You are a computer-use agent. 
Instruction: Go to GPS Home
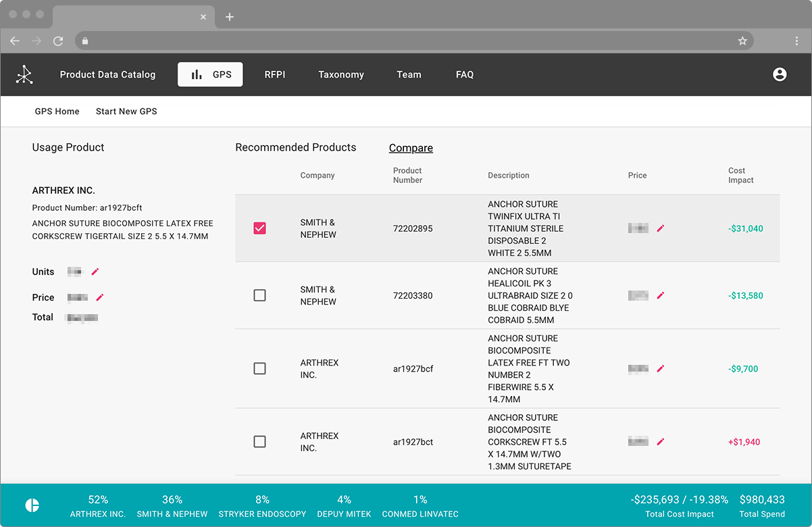click(x=57, y=111)
